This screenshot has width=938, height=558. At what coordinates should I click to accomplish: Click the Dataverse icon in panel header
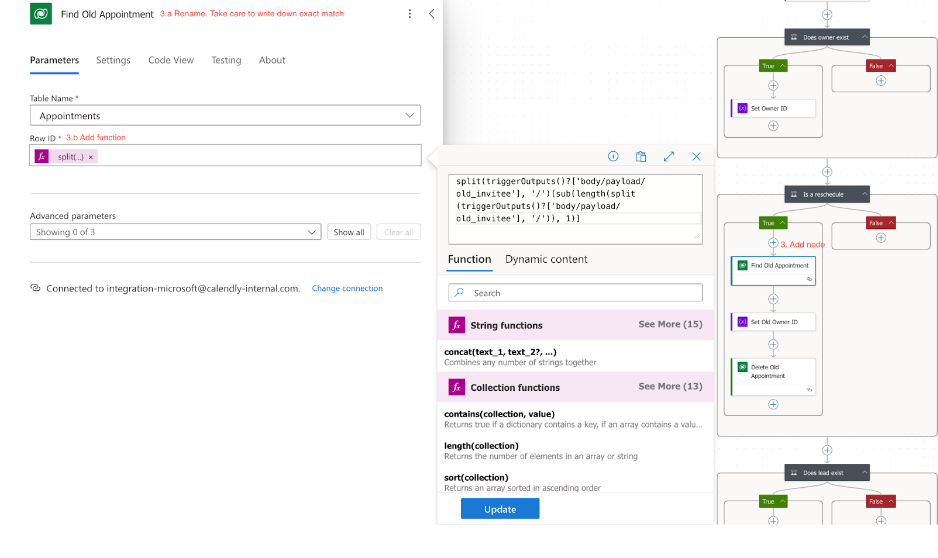coord(41,14)
